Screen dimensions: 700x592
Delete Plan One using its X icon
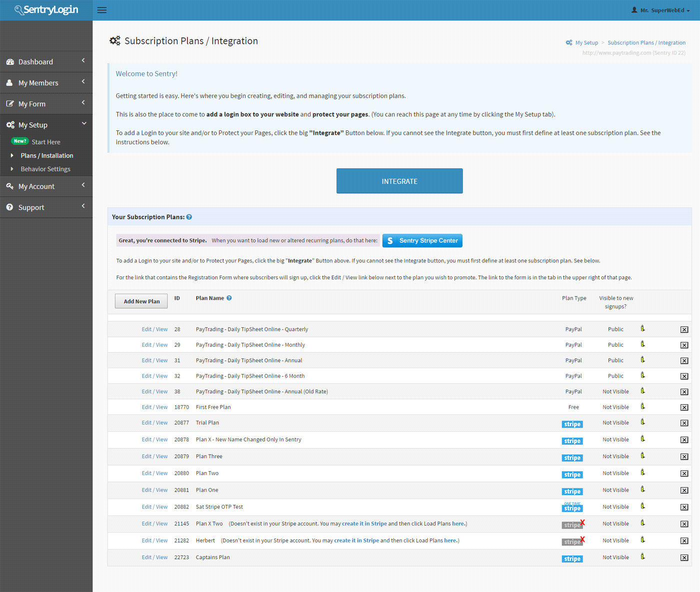coord(684,491)
